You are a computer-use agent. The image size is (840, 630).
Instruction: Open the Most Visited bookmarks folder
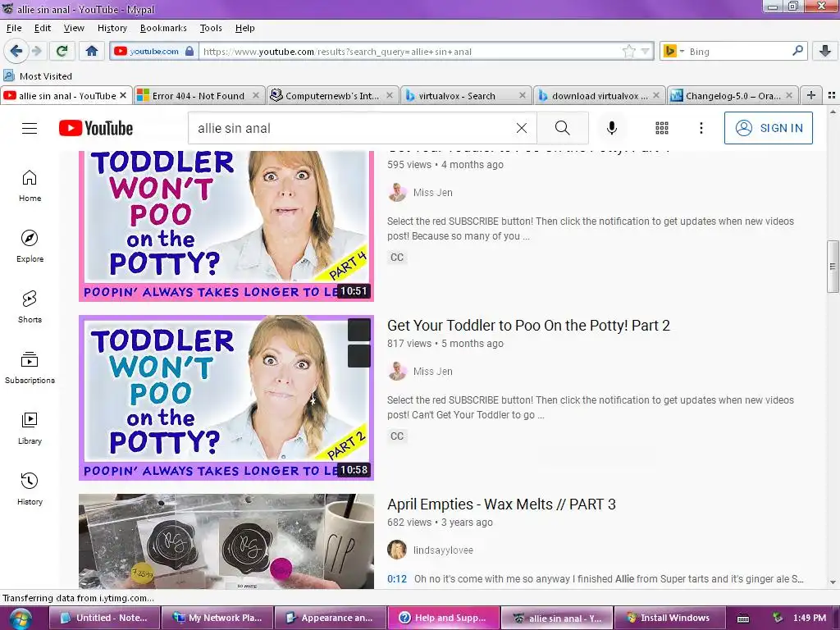[x=38, y=76]
